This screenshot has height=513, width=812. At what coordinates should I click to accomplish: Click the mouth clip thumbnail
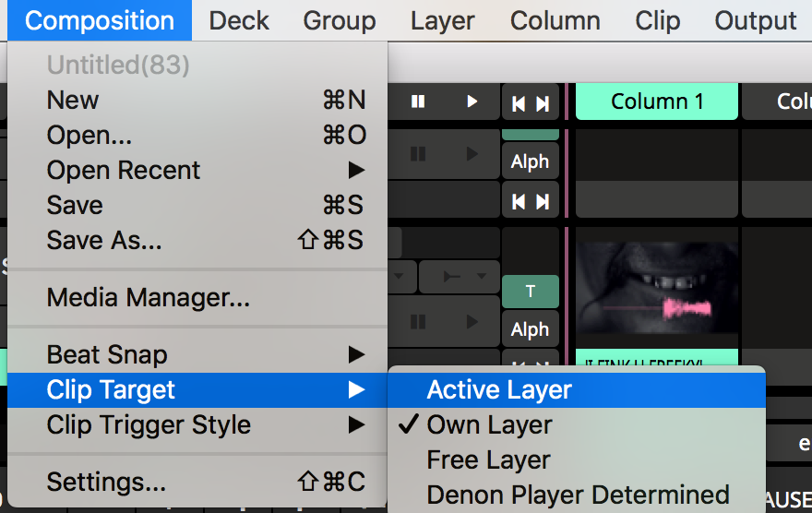[656, 288]
